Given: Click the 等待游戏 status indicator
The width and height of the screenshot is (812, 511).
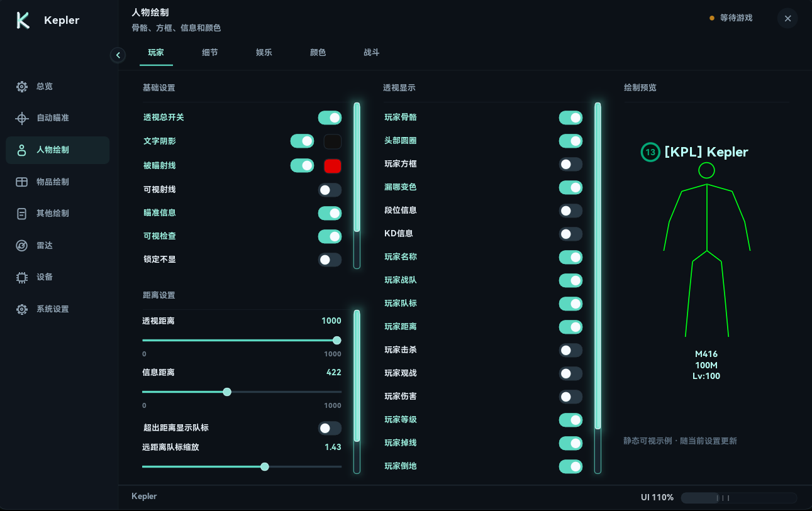Looking at the screenshot, I should click(731, 18).
